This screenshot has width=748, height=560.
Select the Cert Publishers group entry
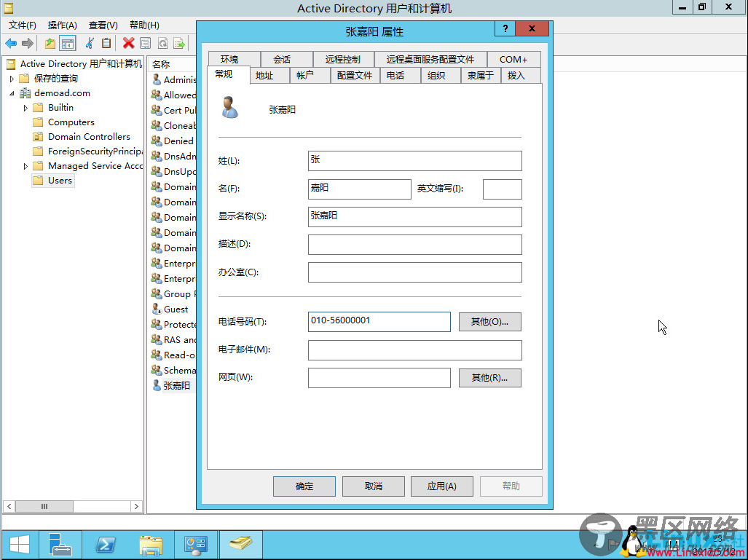click(x=173, y=110)
